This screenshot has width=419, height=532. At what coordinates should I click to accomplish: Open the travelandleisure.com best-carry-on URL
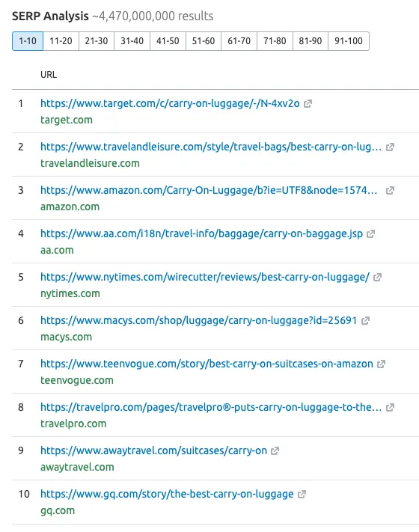(x=211, y=147)
